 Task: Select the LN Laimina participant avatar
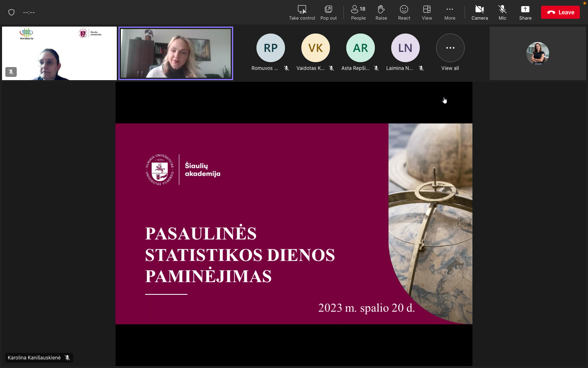405,48
